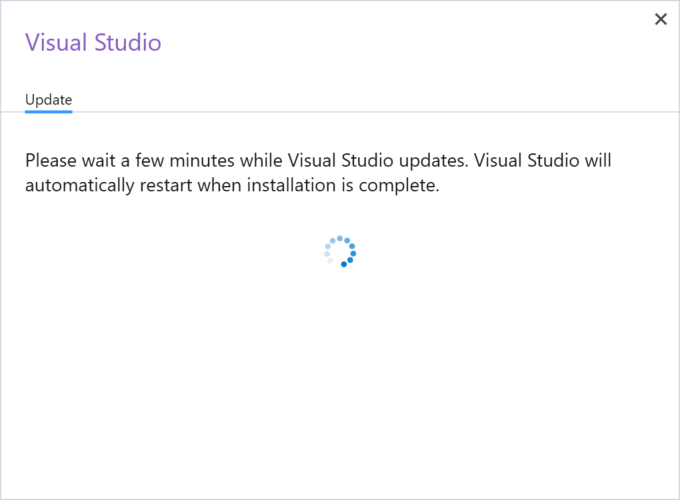Click the darkest blue dot in the spinner
The height and width of the screenshot is (500, 680).
point(344,264)
